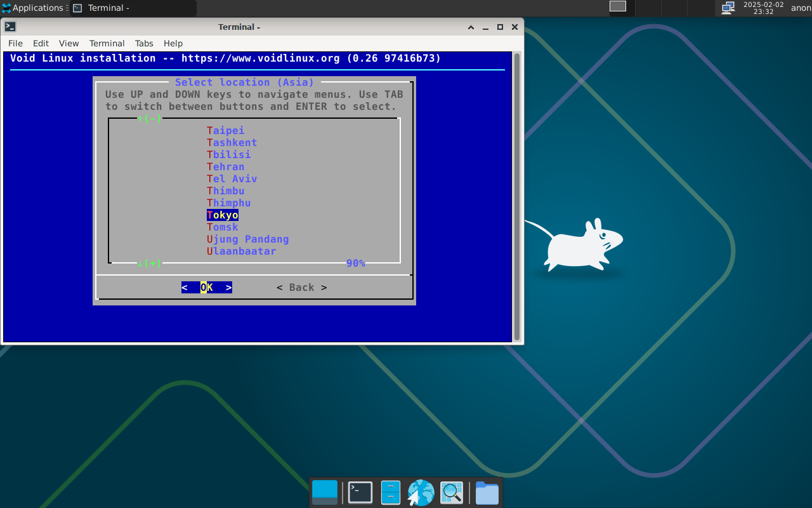Screen dimensions: 812x508
Task: Click the highlighted Tokyo entry
Action: (222, 215)
